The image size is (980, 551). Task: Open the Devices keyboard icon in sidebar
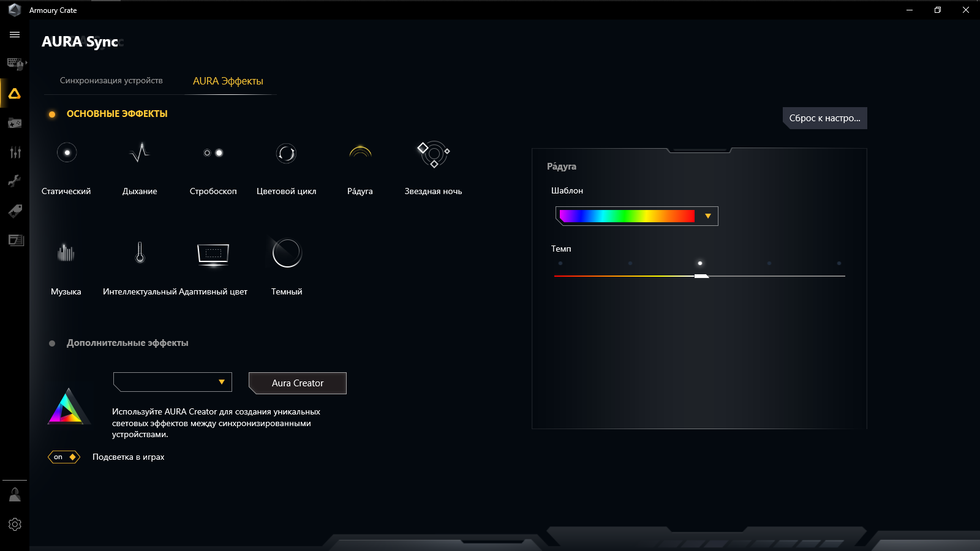[x=15, y=63]
